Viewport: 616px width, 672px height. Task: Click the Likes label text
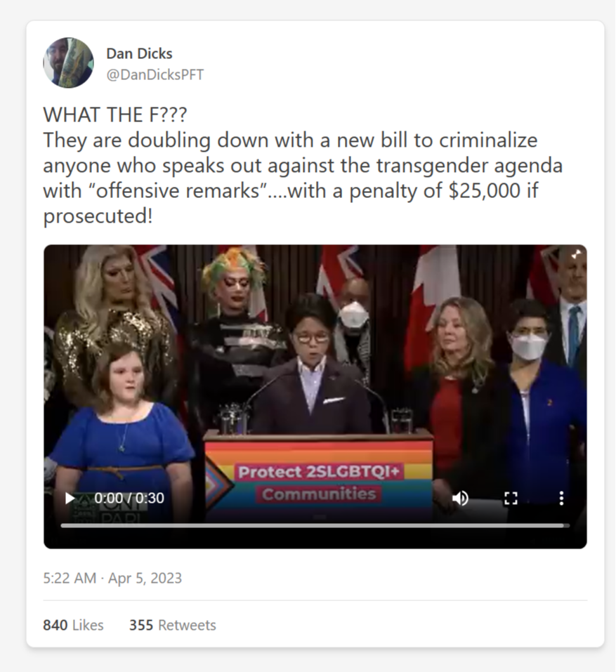[x=88, y=625]
